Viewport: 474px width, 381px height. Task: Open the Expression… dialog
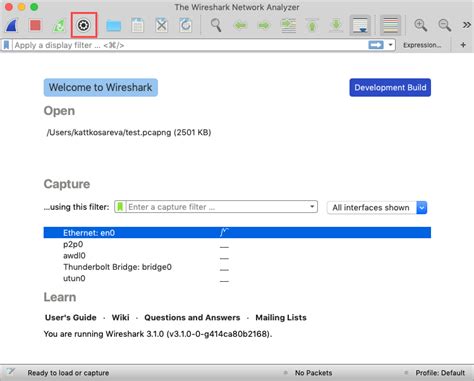coord(422,45)
